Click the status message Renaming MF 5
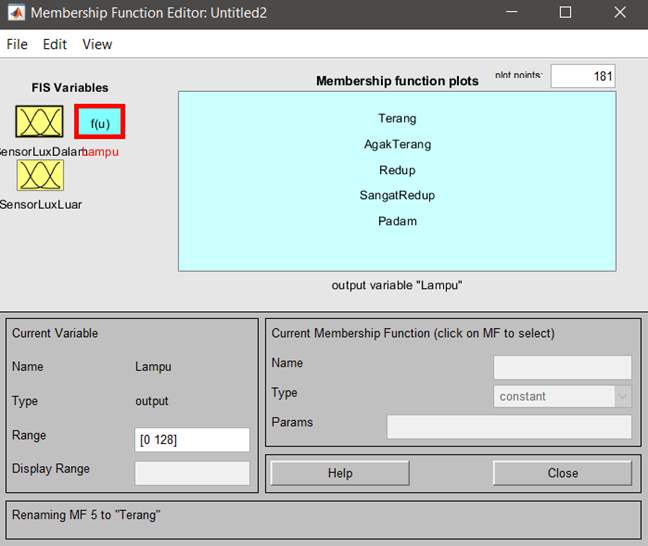The height and width of the screenshot is (546, 648). [x=86, y=515]
